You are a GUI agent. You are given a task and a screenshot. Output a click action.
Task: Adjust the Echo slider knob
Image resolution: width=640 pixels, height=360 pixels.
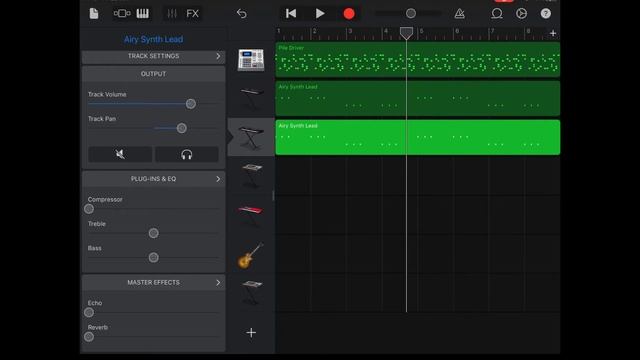(89, 313)
